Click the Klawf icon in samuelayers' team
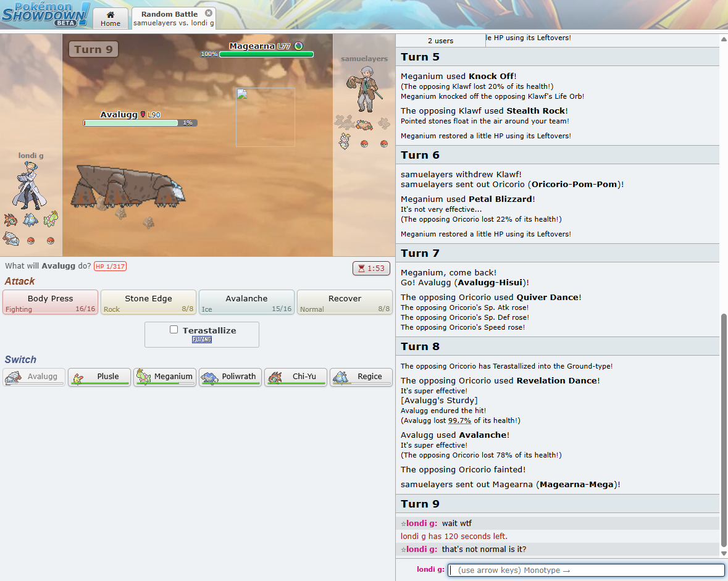Screen dimensions: 728x581 point(364,124)
